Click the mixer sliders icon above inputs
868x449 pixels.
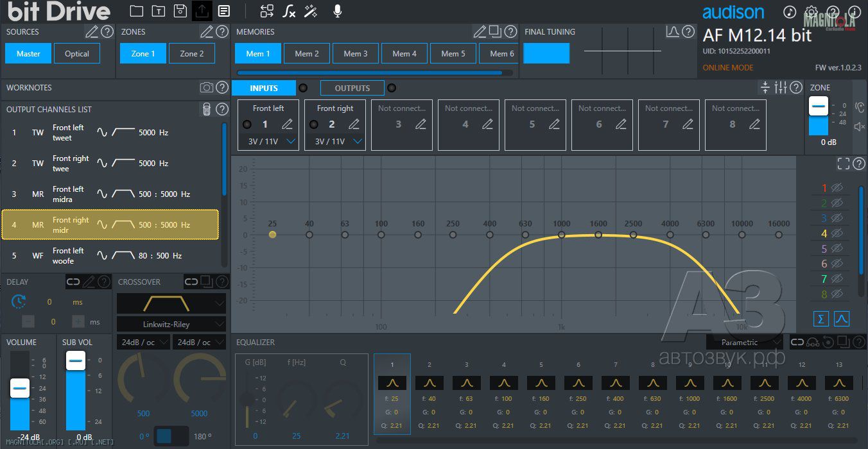pos(781,88)
